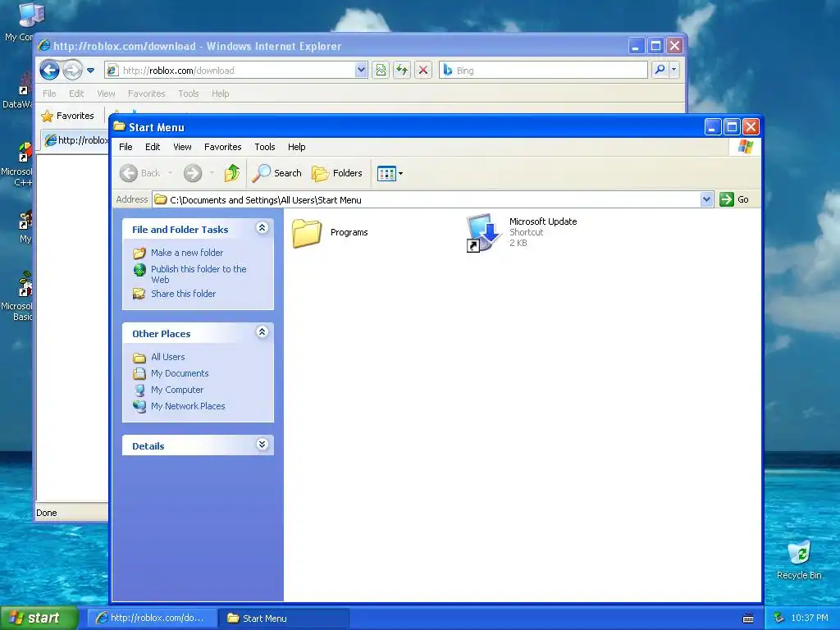
Task: Click the Windows flag logo in Explorer
Action: [x=745, y=147]
